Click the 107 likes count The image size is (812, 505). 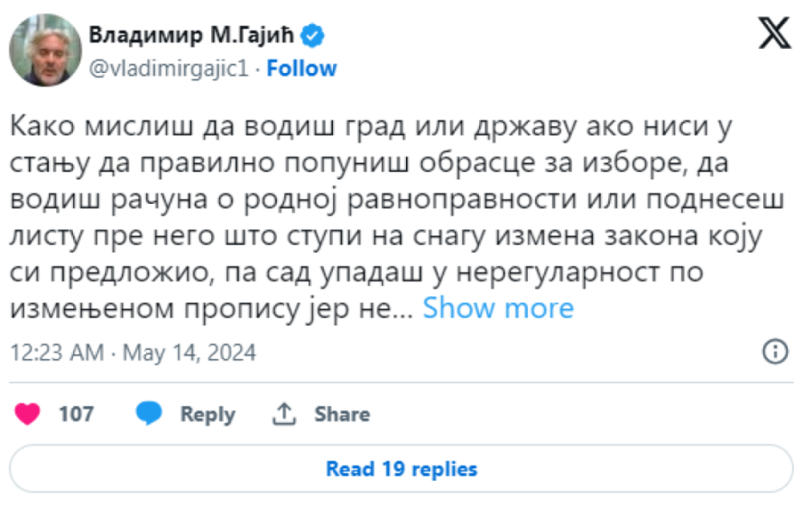point(76,414)
